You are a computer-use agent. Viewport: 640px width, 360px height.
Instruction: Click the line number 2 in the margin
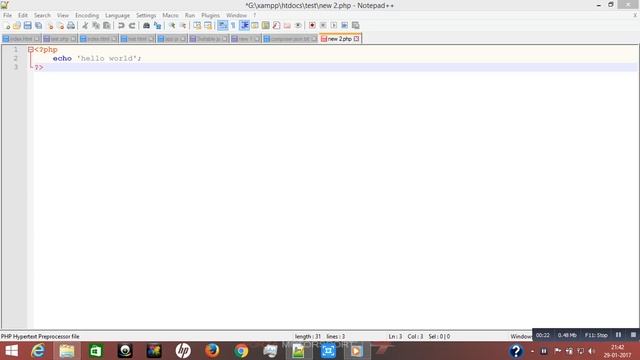16,58
